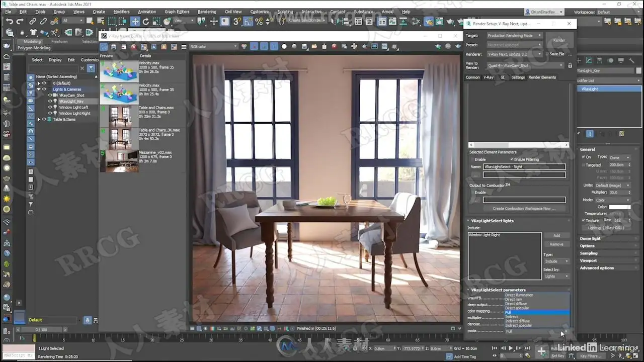Click the Select and Uniform Scale tool
Image resolution: width=644 pixels, height=362 pixels.
point(156,22)
